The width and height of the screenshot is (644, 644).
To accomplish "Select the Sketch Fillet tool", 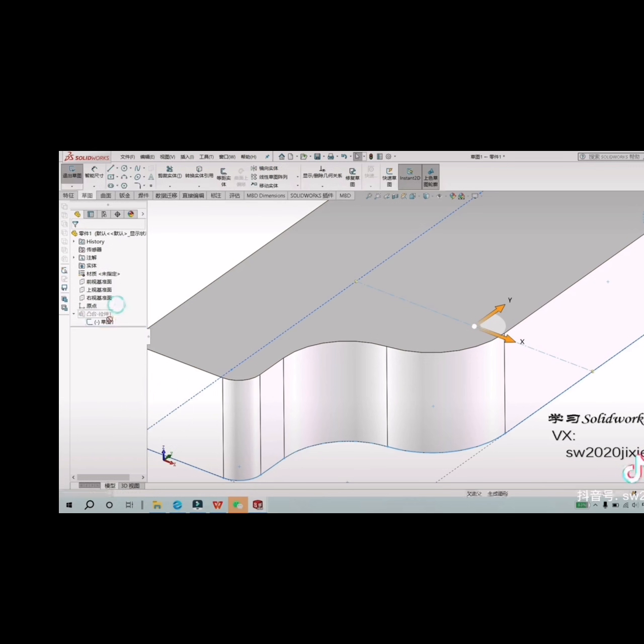I will tap(137, 186).
